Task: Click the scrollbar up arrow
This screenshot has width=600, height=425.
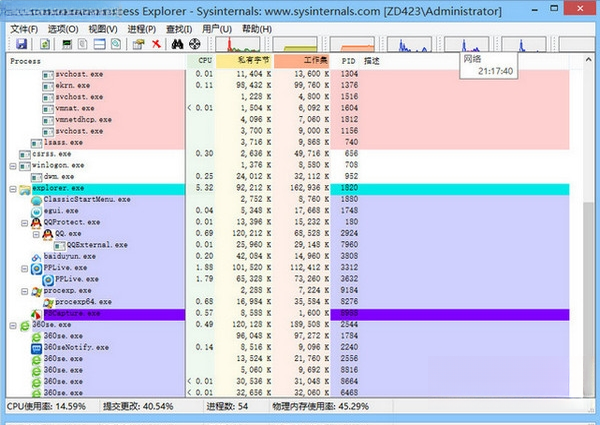Action: click(x=589, y=59)
